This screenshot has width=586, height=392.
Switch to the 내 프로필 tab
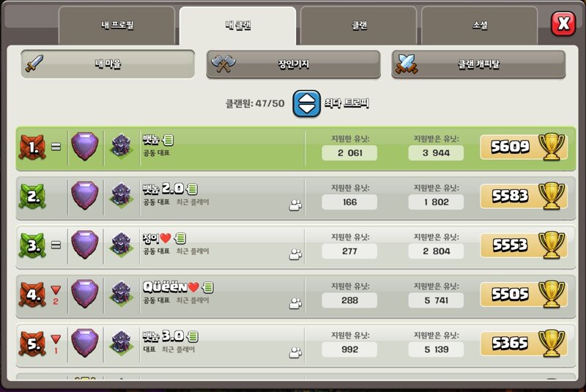tap(116, 26)
